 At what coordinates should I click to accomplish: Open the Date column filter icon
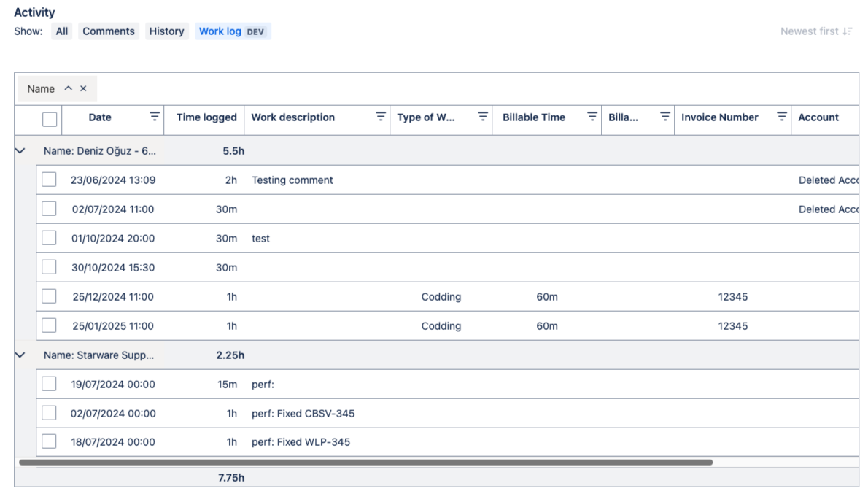154,117
